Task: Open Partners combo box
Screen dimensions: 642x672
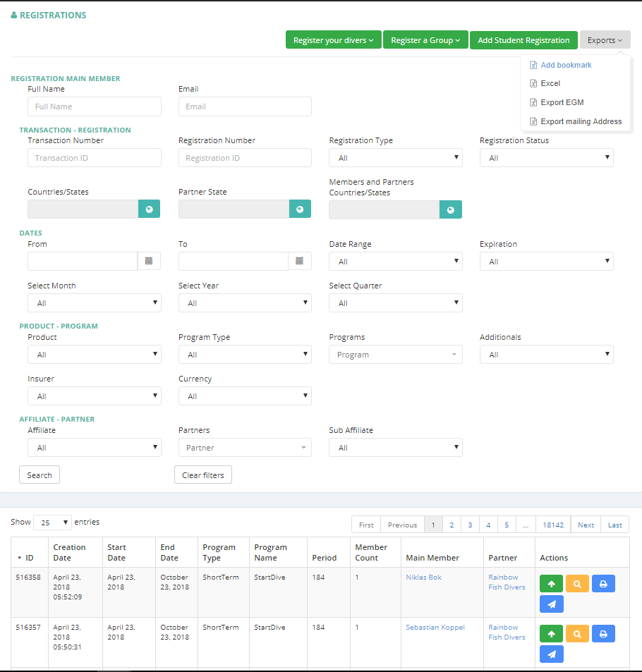Action: [x=245, y=448]
